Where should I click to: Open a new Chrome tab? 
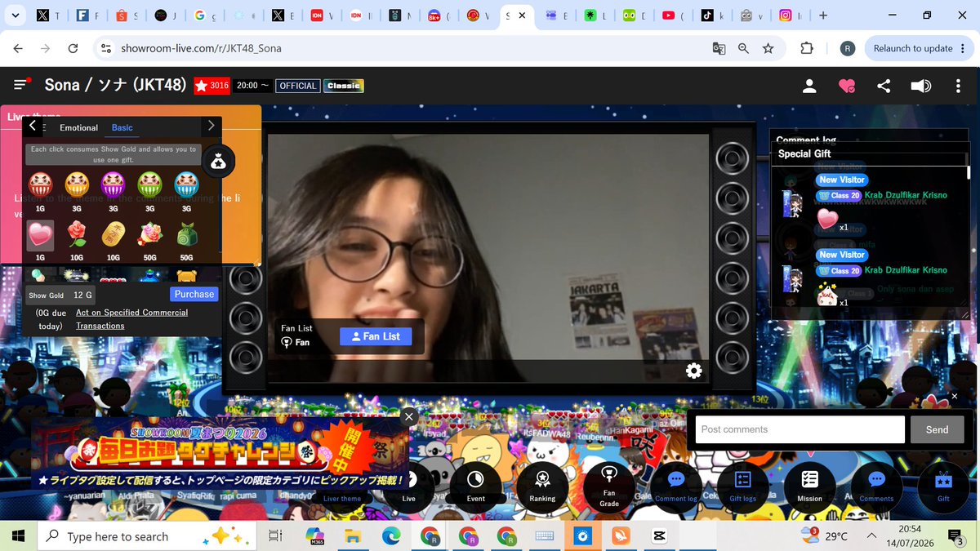(x=822, y=16)
